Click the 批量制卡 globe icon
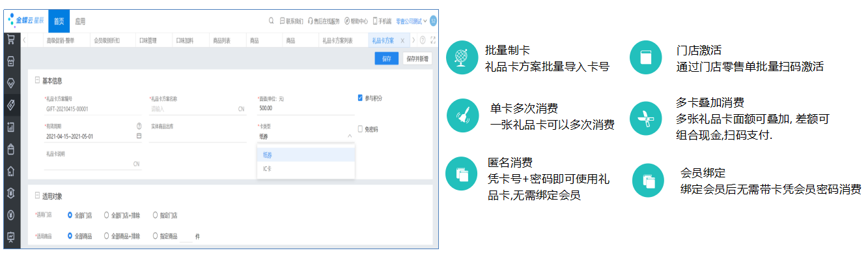This screenshot has height=257, width=868. (x=462, y=58)
